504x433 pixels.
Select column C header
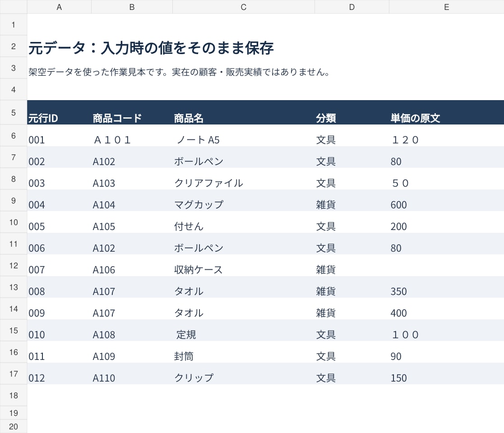243,7
